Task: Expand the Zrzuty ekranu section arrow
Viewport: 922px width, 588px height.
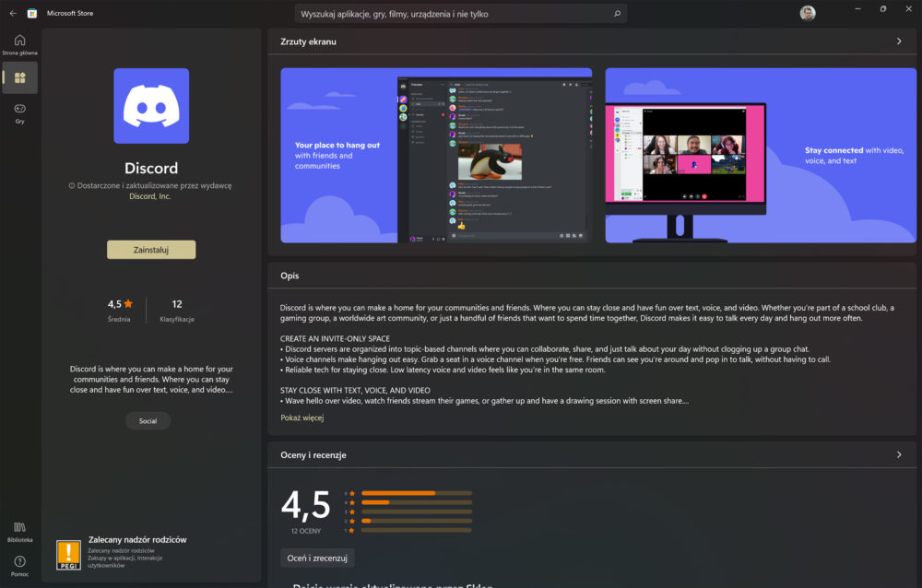Action: coord(898,41)
